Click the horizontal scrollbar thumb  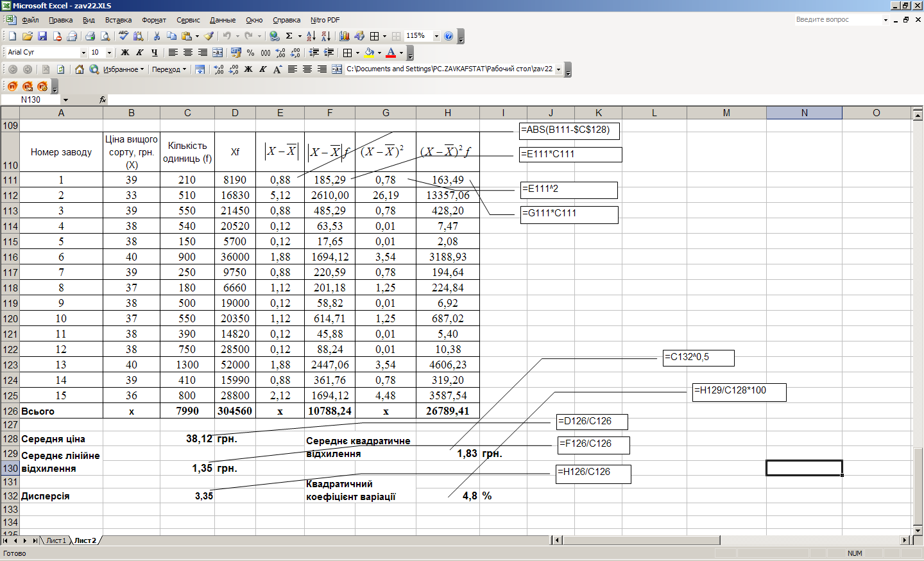[642, 540]
